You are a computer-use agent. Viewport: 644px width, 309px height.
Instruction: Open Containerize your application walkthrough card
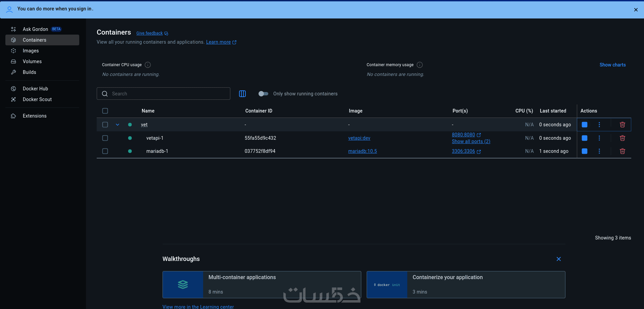466,284
